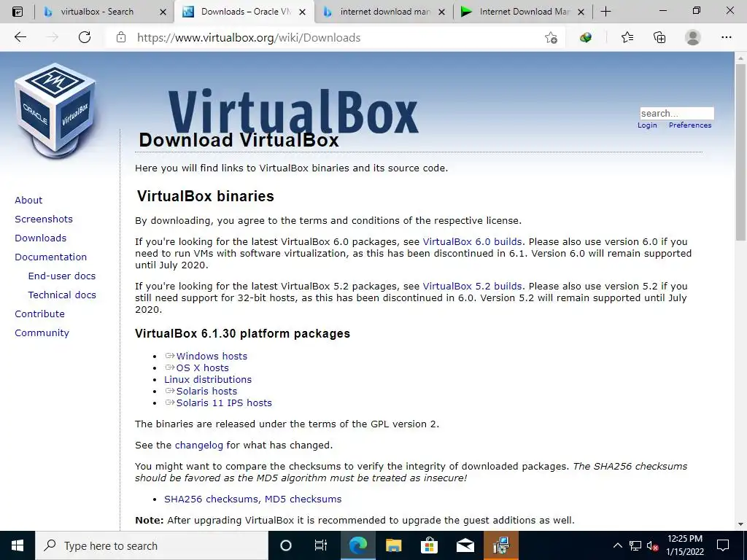Open Technical docs in the sidebar
747x560 pixels.
click(62, 295)
